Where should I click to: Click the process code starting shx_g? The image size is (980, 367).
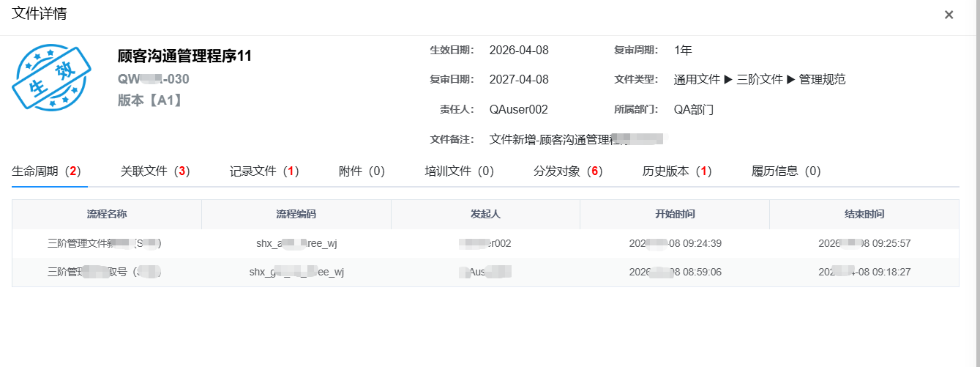[296, 272]
